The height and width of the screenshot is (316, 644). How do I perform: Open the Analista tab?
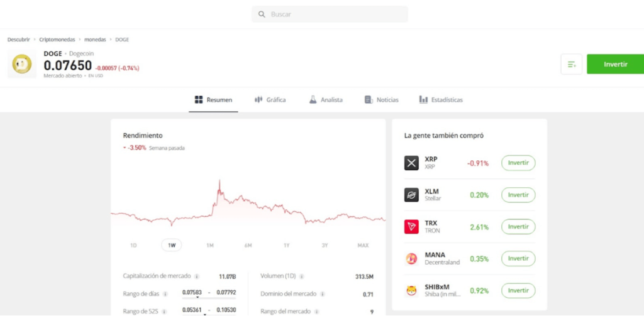[x=326, y=100]
